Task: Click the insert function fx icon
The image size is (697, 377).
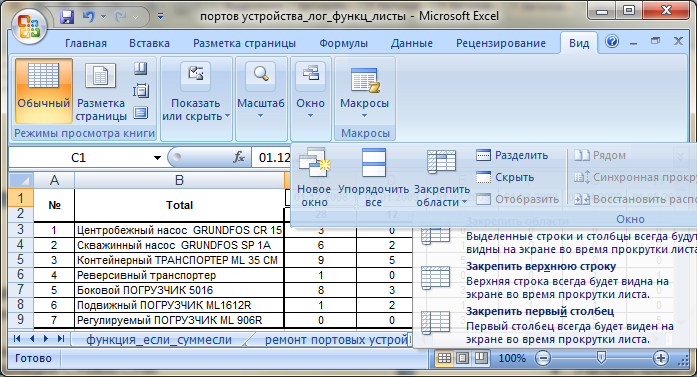Action: (x=239, y=157)
